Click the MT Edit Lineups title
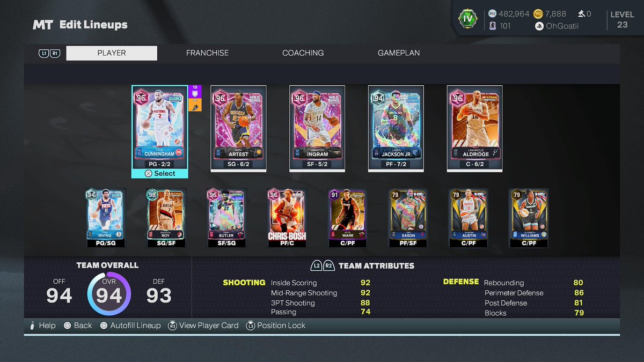 point(80,25)
